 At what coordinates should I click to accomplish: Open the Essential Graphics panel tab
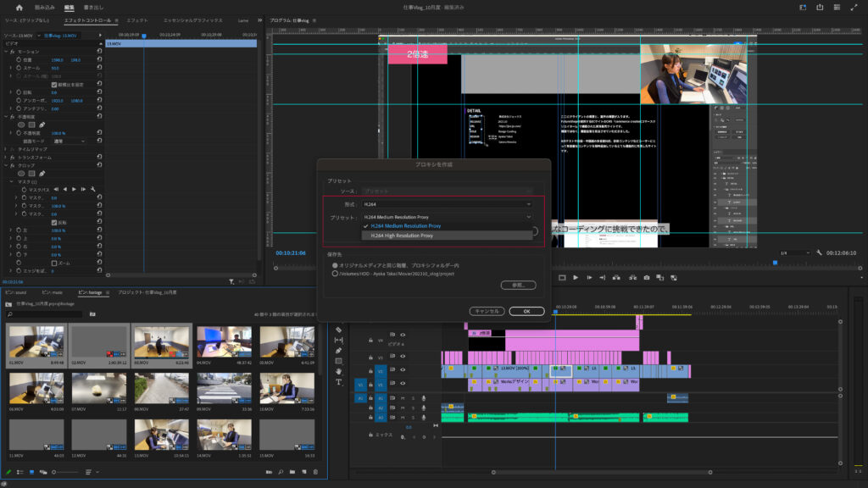tap(193, 20)
